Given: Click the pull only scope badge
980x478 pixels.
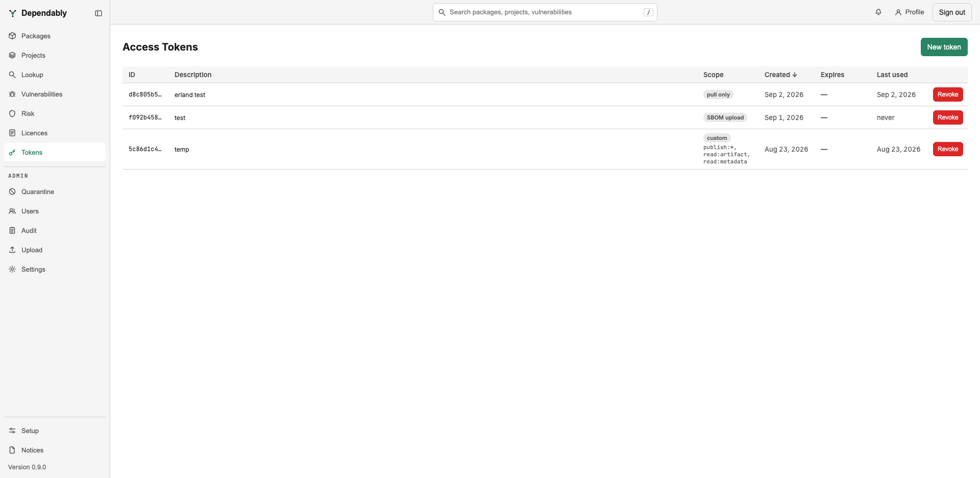Looking at the screenshot, I should (x=718, y=94).
